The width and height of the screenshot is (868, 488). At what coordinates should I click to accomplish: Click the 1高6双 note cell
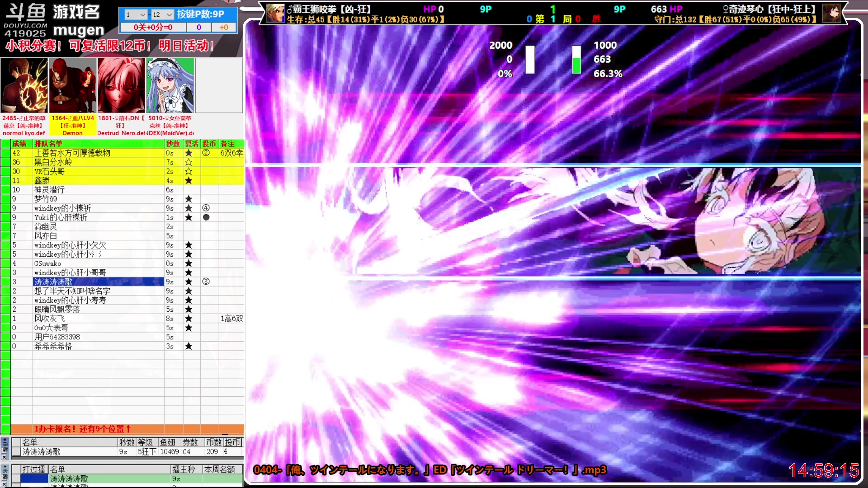pos(231,319)
